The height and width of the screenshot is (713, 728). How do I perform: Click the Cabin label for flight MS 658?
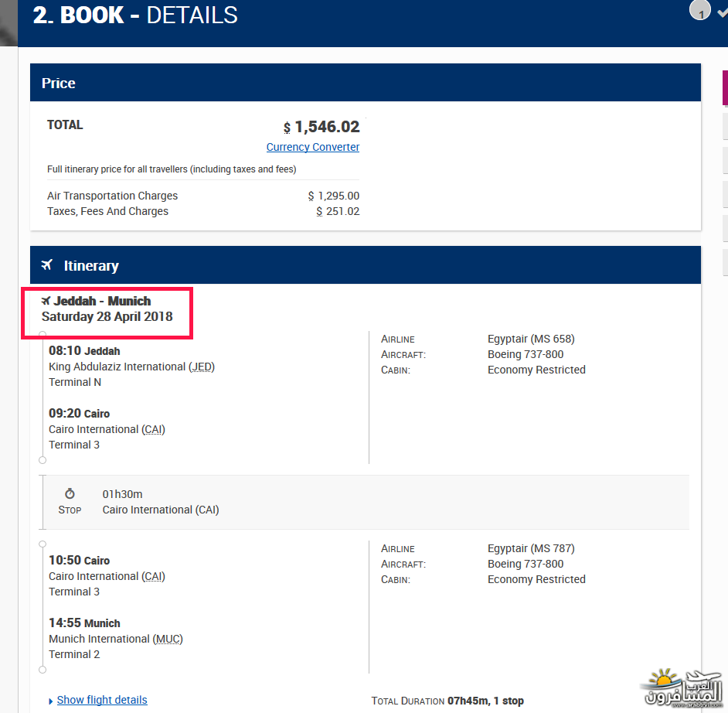tap(396, 370)
